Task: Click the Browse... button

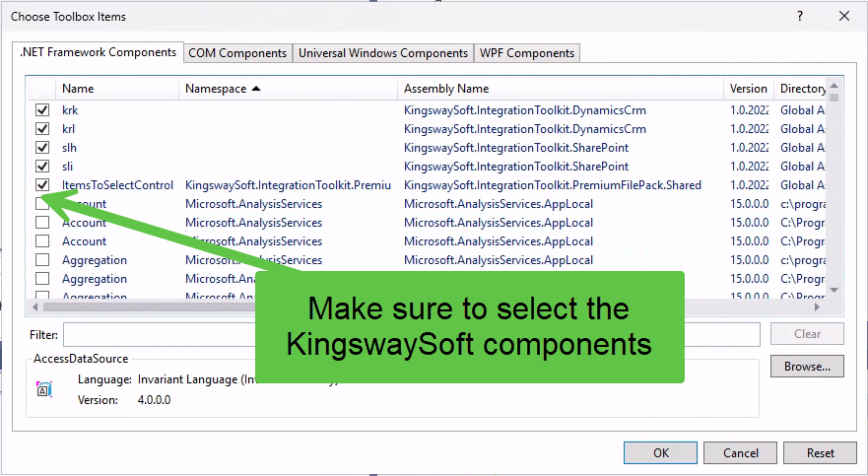Action: [x=807, y=367]
